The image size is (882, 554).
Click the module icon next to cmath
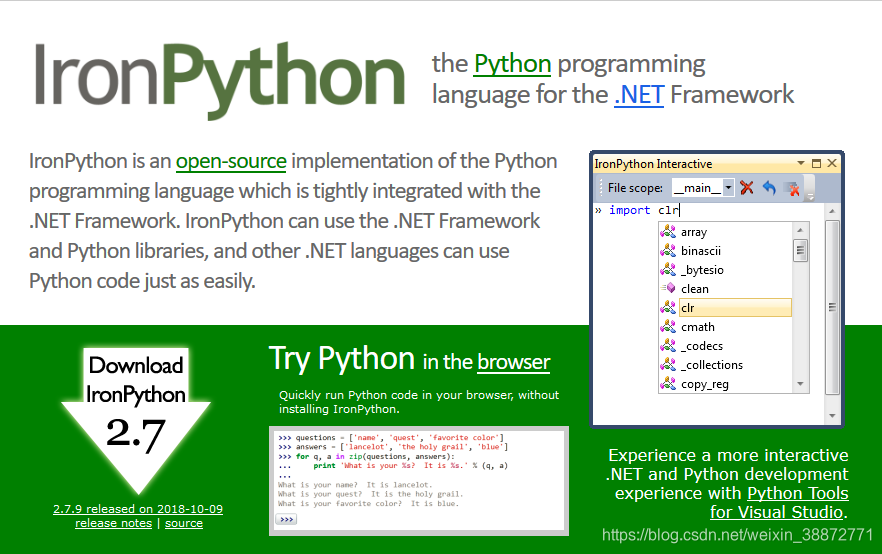pyautogui.click(x=668, y=326)
